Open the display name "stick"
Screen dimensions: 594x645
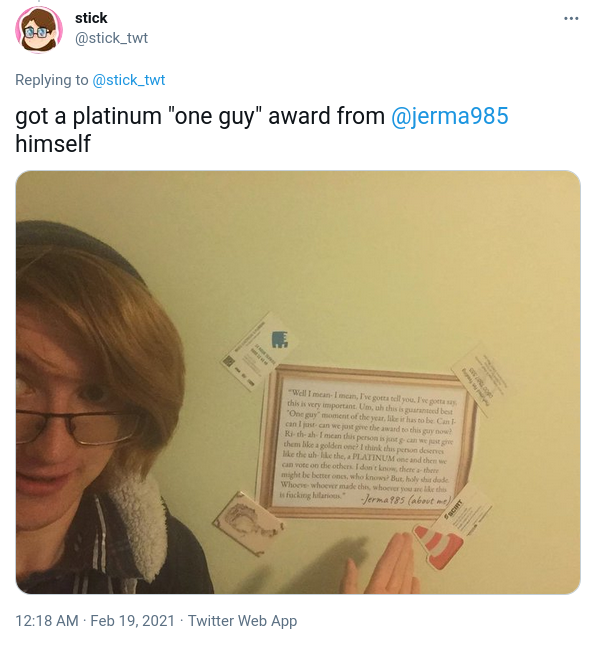[x=91, y=18]
